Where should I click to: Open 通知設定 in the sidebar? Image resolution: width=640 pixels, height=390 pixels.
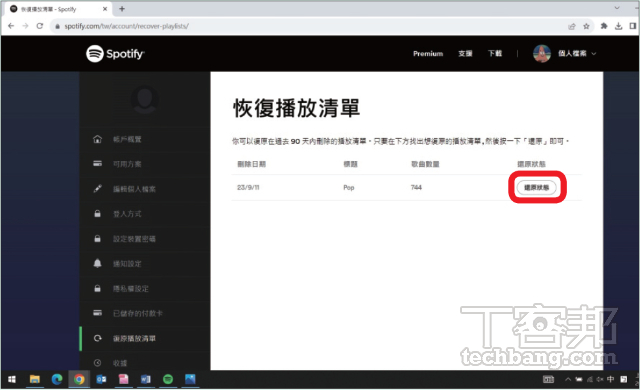coord(144,264)
